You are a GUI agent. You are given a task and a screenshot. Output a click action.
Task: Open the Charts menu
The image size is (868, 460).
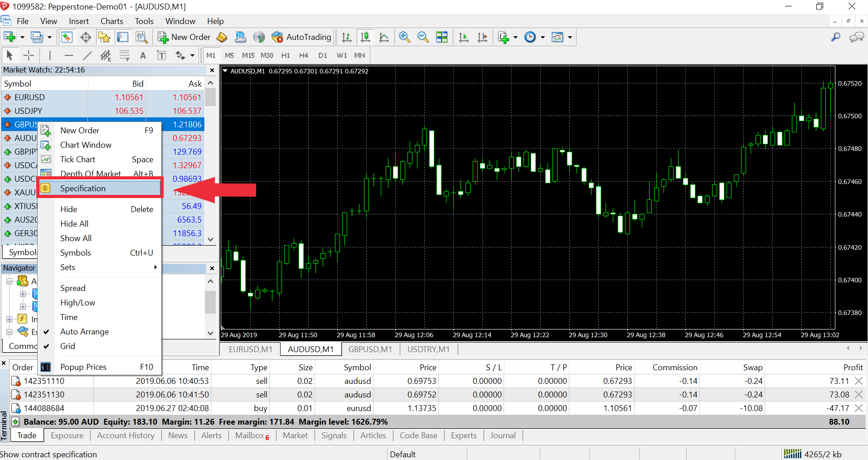[112, 21]
